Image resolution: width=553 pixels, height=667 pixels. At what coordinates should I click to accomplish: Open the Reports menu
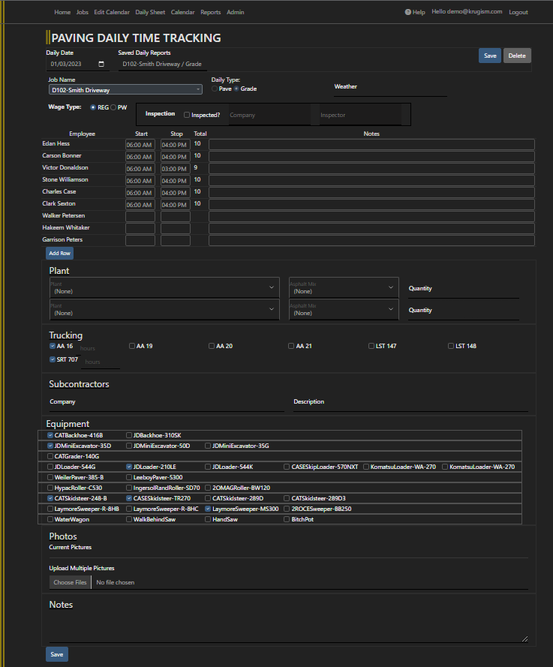coord(211,12)
